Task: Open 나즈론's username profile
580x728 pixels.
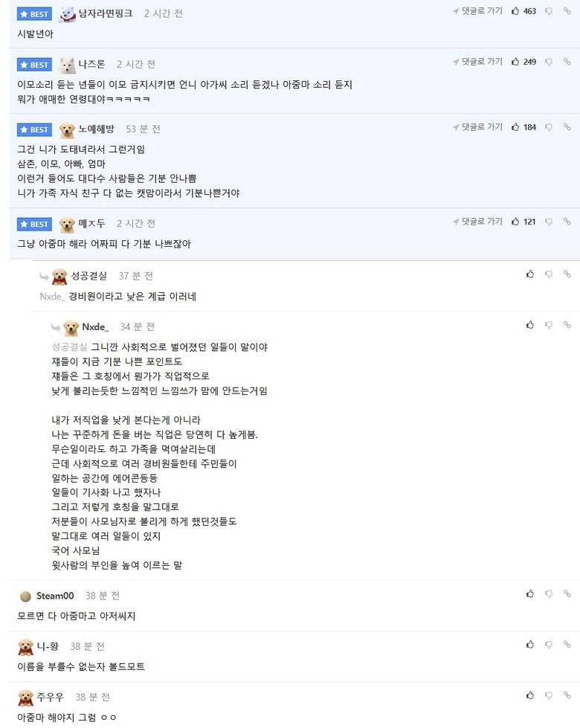Action: coord(91,65)
